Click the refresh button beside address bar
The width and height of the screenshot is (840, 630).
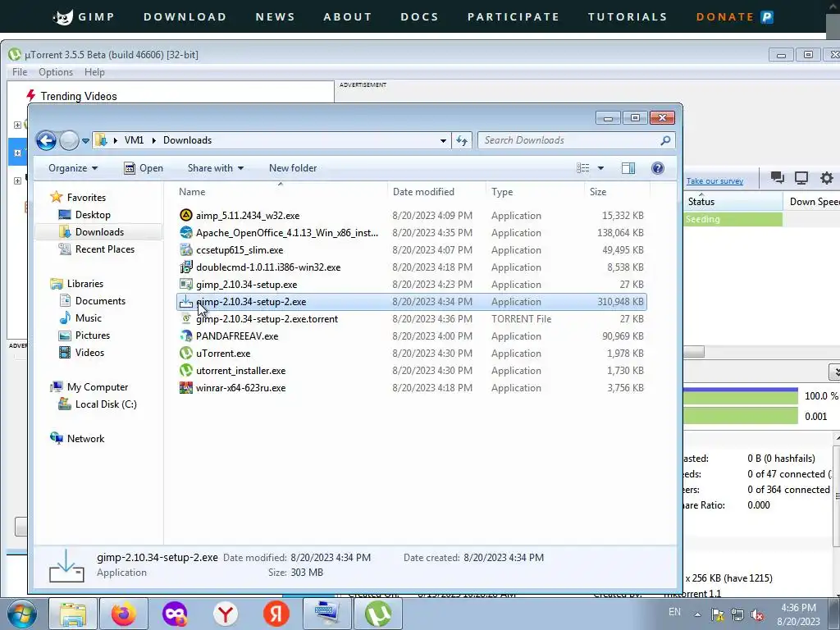461,140
